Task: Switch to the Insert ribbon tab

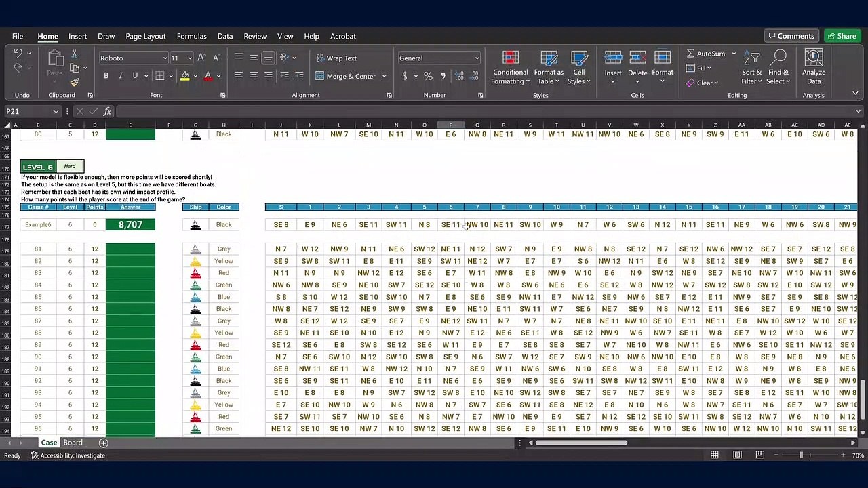Action: (77, 36)
